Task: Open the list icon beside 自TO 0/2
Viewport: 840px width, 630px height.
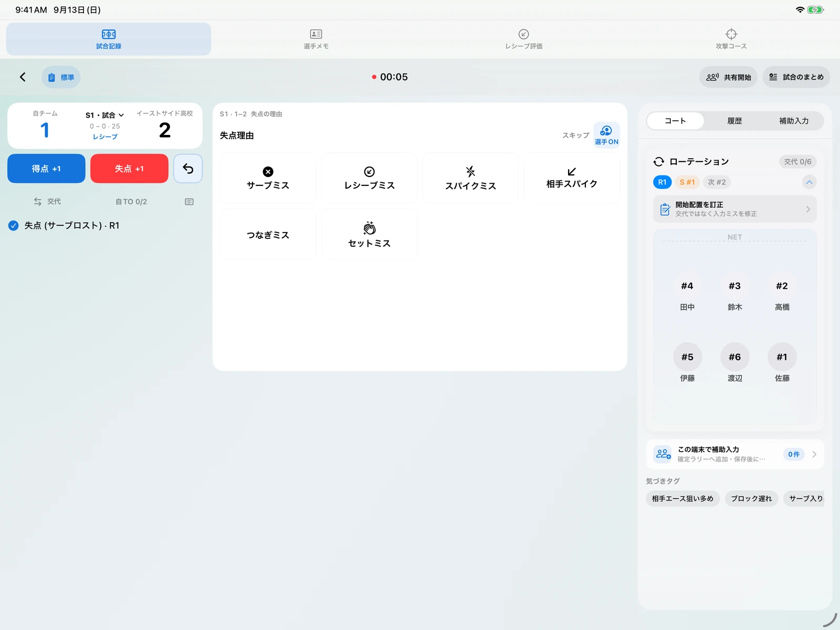Action: pyautogui.click(x=189, y=202)
